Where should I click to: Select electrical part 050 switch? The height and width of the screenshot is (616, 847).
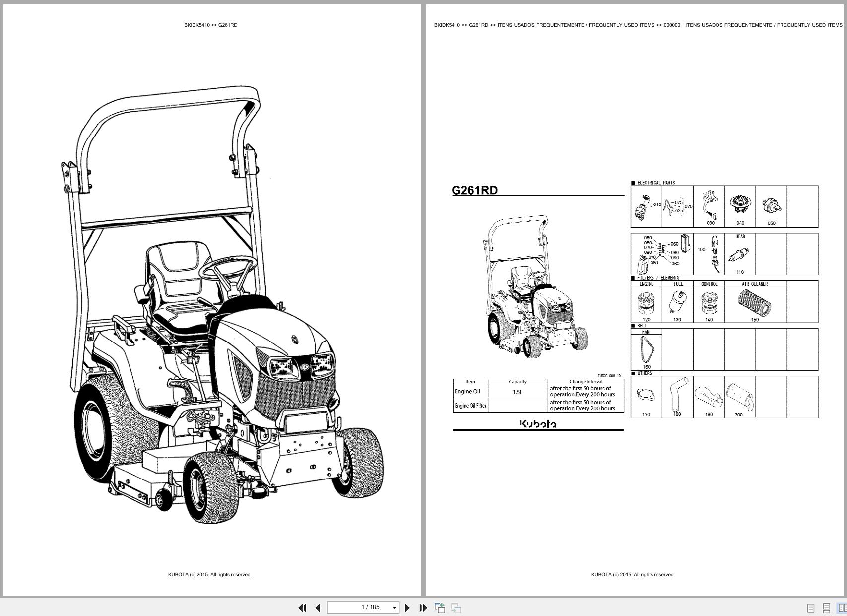[x=772, y=206]
